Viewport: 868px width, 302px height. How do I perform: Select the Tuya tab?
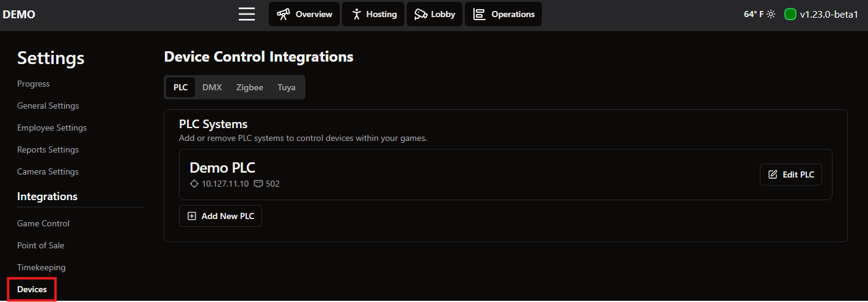286,87
